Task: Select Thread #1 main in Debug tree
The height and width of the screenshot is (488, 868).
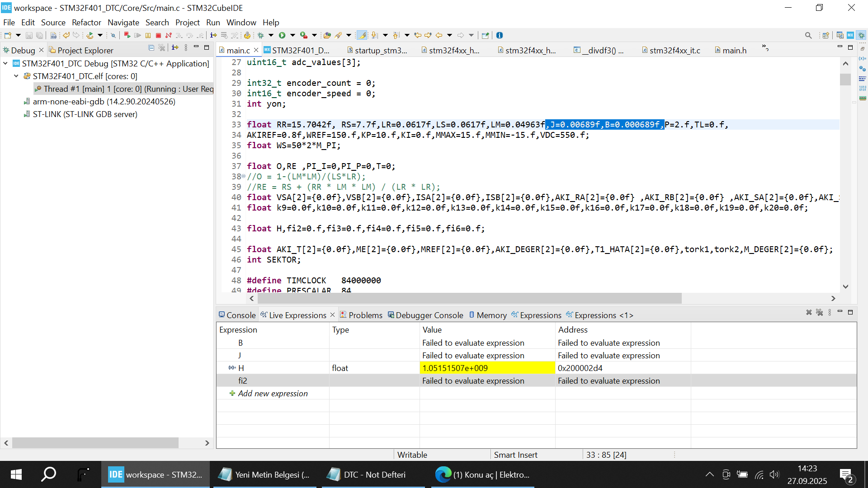Action: pyautogui.click(x=124, y=89)
